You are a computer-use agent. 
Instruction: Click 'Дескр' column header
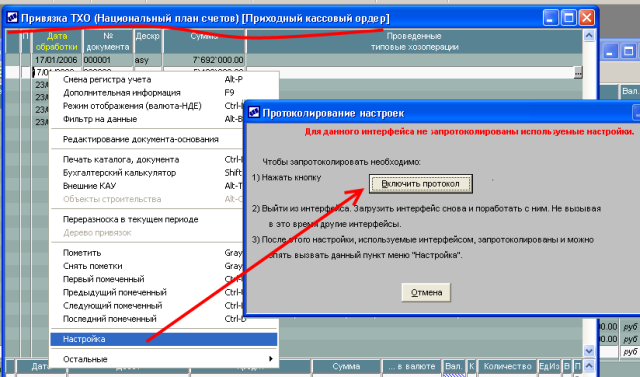pyautogui.click(x=147, y=41)
